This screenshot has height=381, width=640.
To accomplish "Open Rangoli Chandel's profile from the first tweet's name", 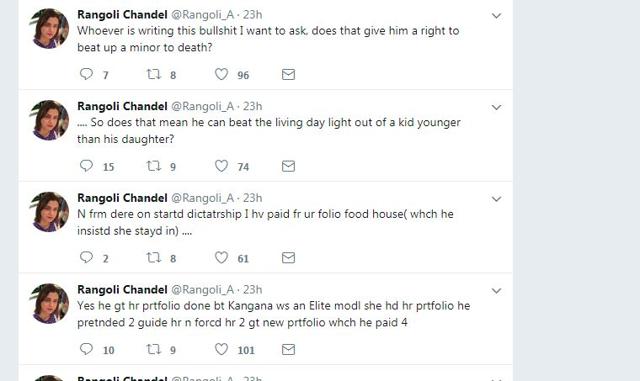I will coord(122,15).
